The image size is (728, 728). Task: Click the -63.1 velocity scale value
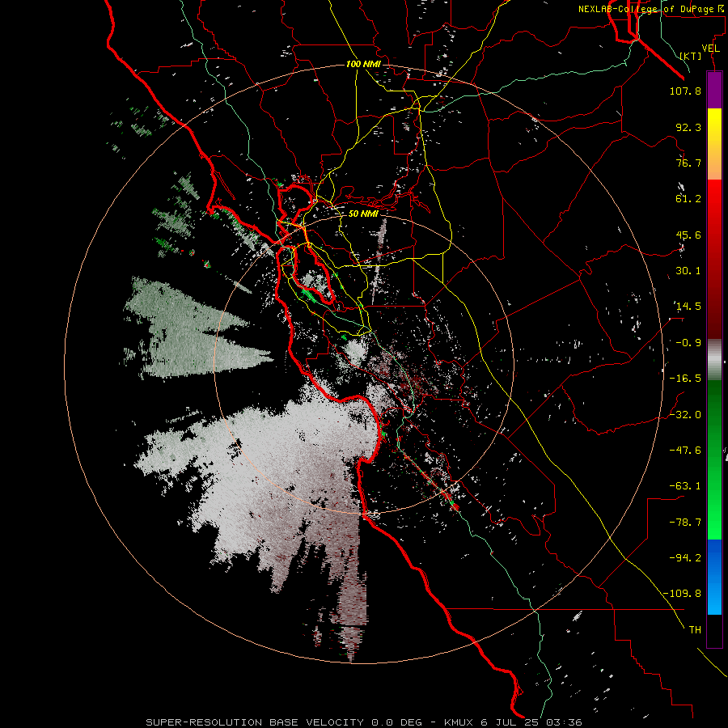(x=685, y=486)
